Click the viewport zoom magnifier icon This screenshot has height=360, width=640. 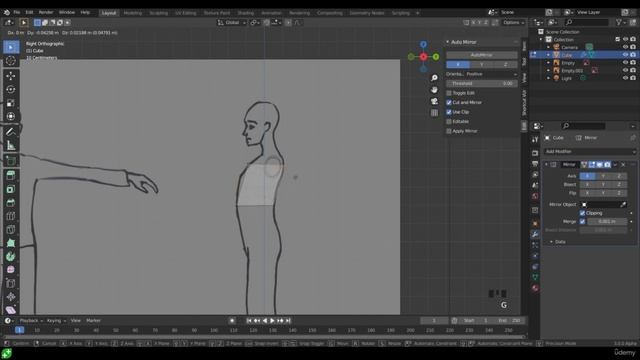pos(434,78)
